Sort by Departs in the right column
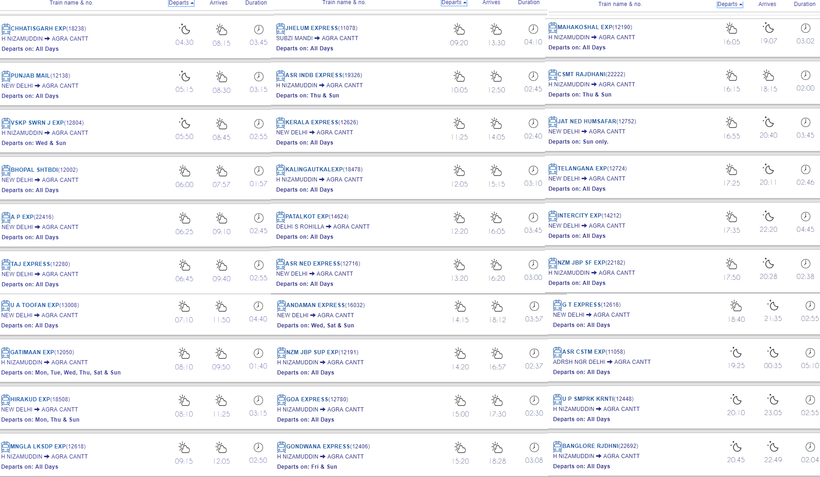This screenshot has width=820, height=477. point(729,4)
